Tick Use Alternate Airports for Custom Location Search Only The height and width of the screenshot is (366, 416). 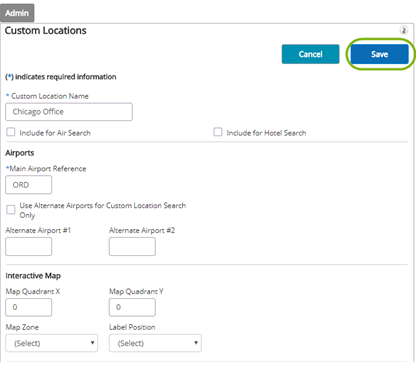11,210
